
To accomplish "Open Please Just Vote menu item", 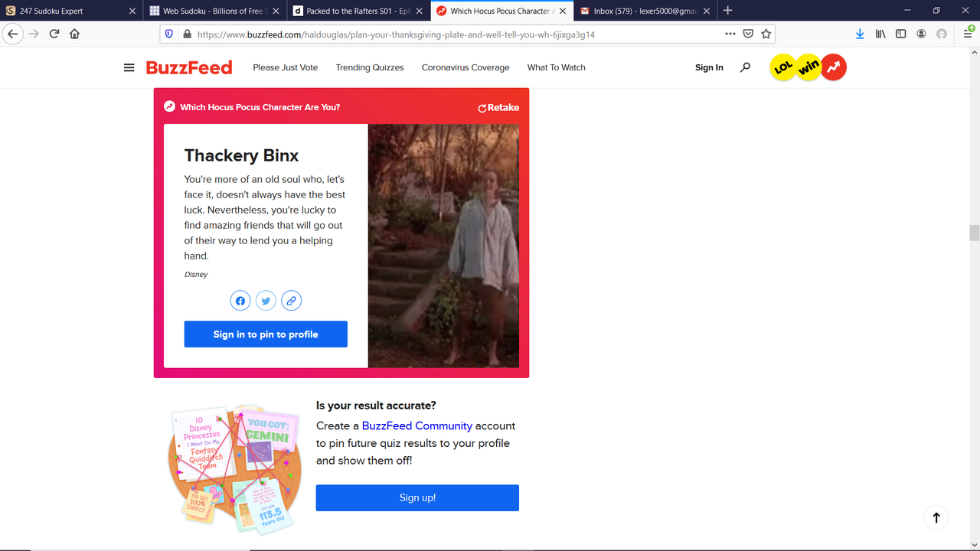I will coord(286,67).
